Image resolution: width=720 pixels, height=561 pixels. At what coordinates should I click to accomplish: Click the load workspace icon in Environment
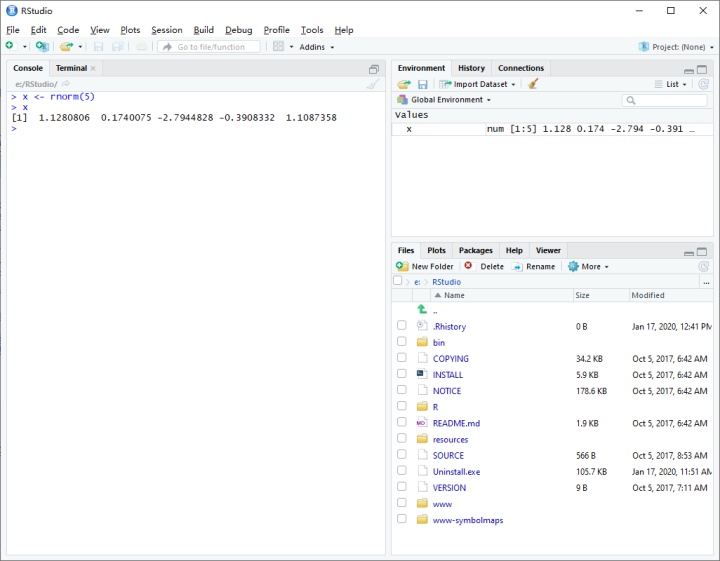[404, 84]
